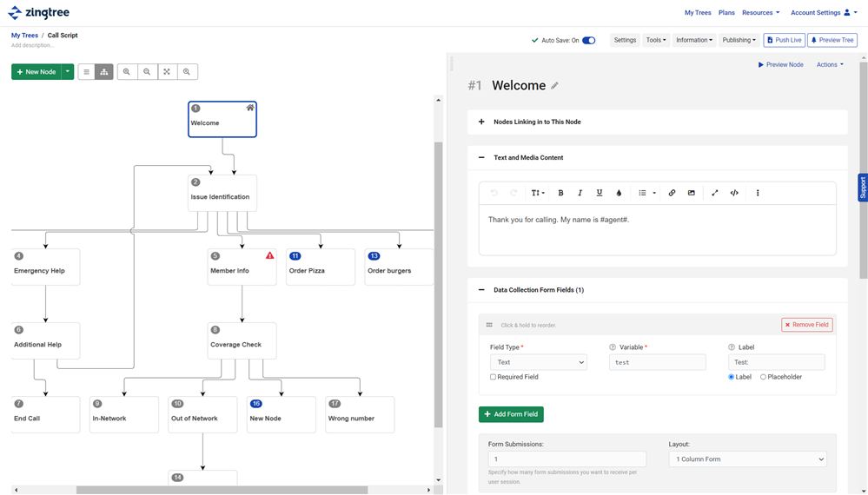The height and width of the screenshot is (495, 868).
Task: Open the text color droplet picker
Action: click(x=619, y=193)
